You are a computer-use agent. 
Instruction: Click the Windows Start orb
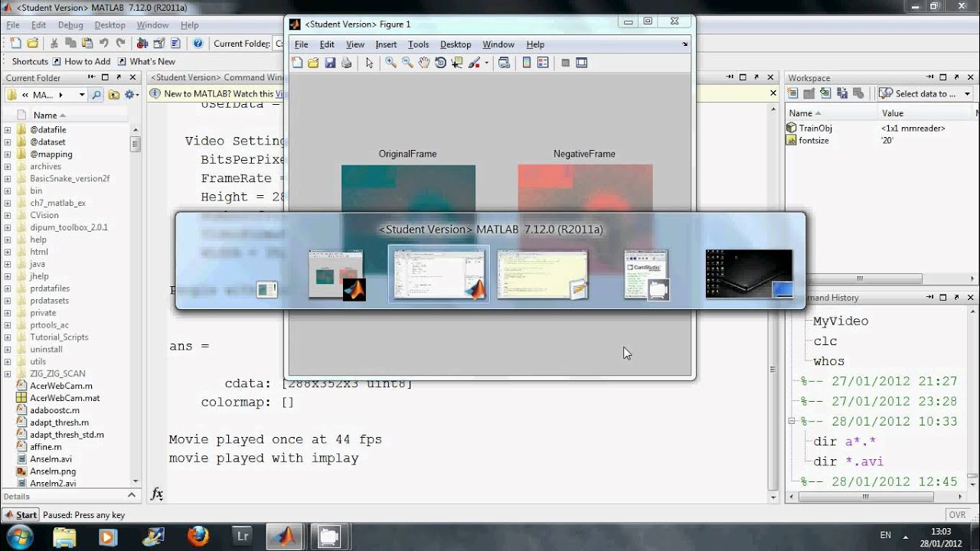click(x=18, y=536)
